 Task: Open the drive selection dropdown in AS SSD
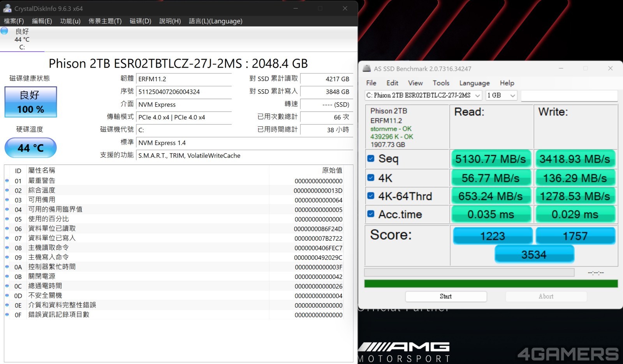coord(424,95)
